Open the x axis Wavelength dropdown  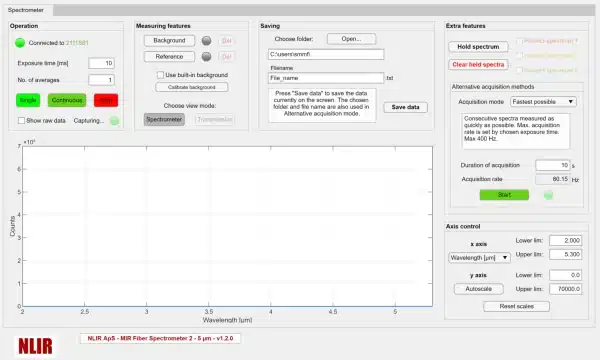(x=479, y=258)
